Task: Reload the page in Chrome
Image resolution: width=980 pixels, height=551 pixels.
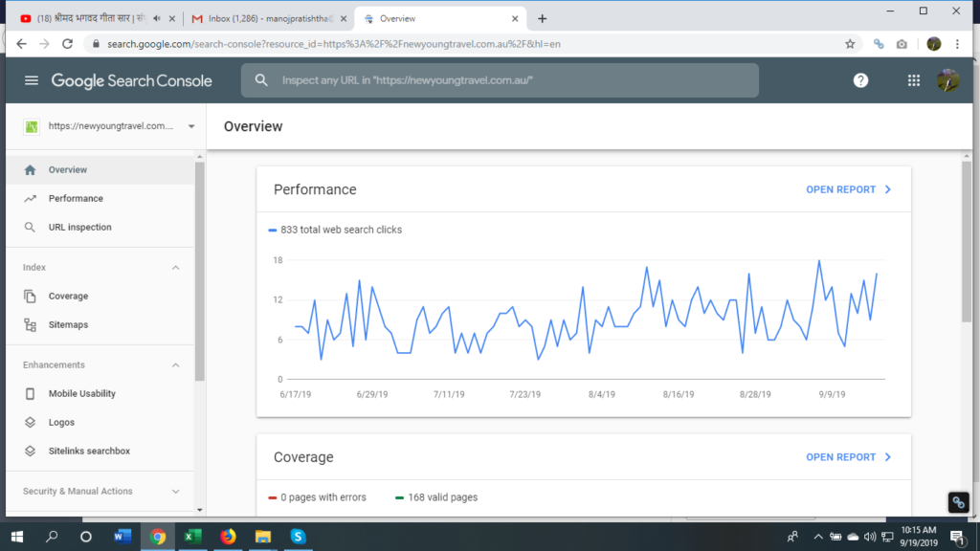Action: pyautogui.click(x=68, y=44)
